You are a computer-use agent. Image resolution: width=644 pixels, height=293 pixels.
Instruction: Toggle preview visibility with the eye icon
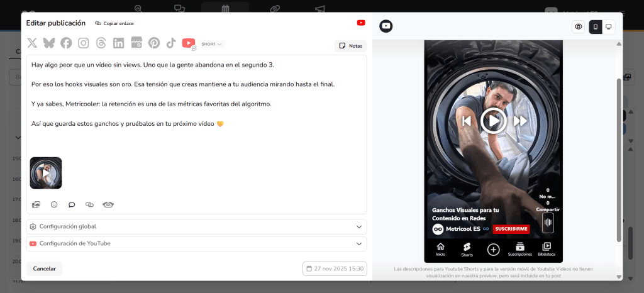[579, 26]
